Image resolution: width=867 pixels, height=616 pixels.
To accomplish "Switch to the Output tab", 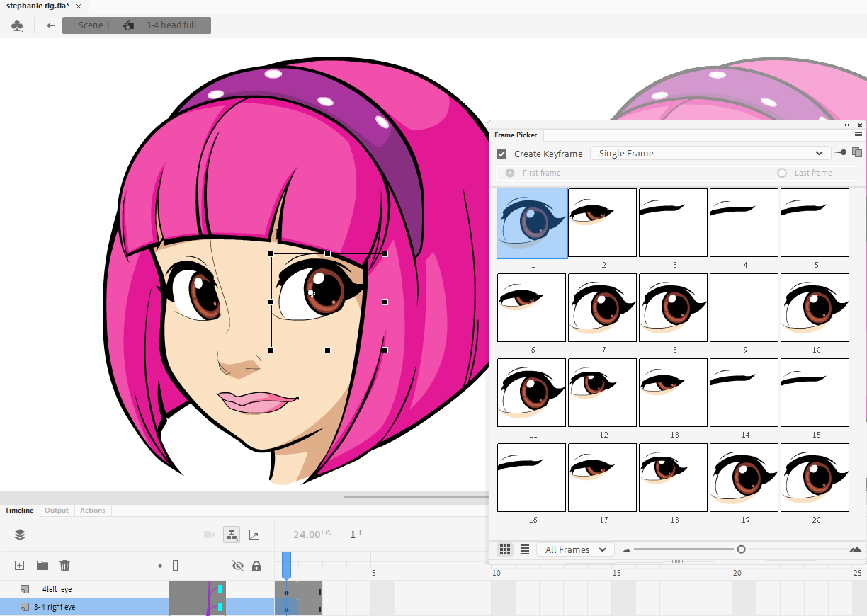I will tap(57, 511).
